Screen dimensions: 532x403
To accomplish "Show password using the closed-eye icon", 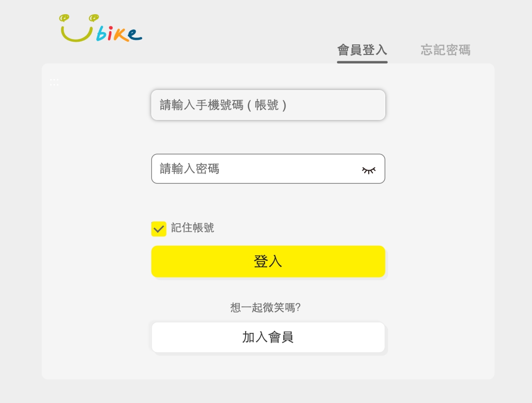I will click(368, 170).
